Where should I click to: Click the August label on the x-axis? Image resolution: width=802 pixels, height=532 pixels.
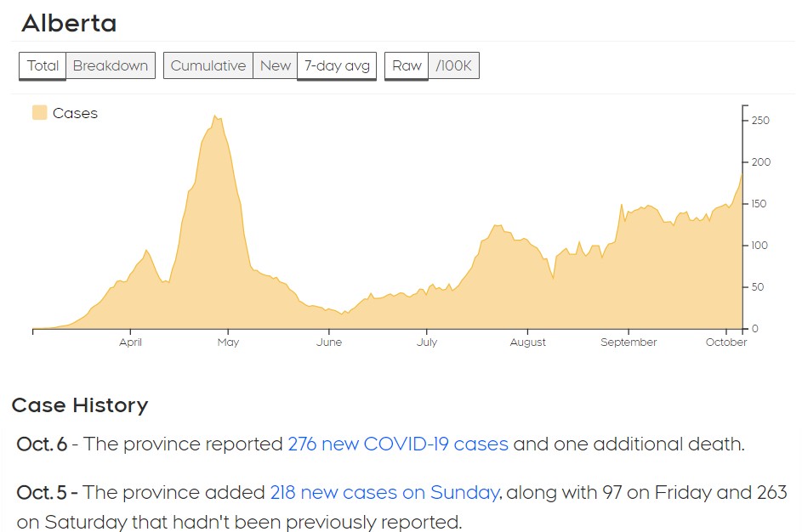coord(528,342)
